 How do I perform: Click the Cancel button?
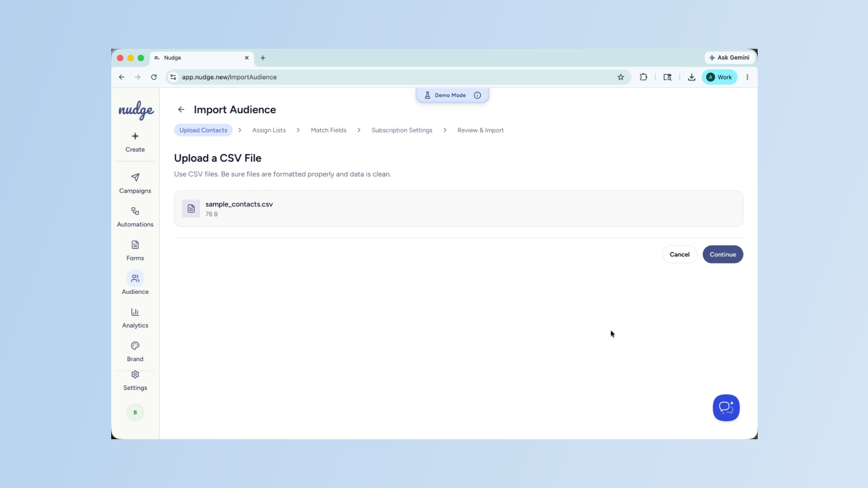(679, 254)
